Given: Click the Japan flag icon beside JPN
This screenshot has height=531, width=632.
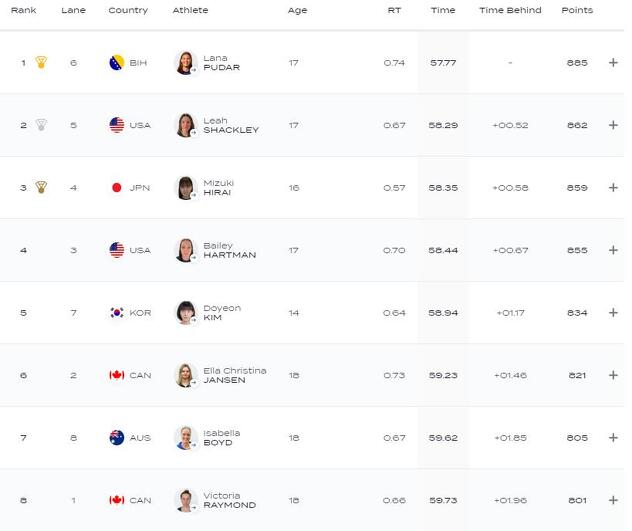Looking at the screenshot, I should 117,187.
